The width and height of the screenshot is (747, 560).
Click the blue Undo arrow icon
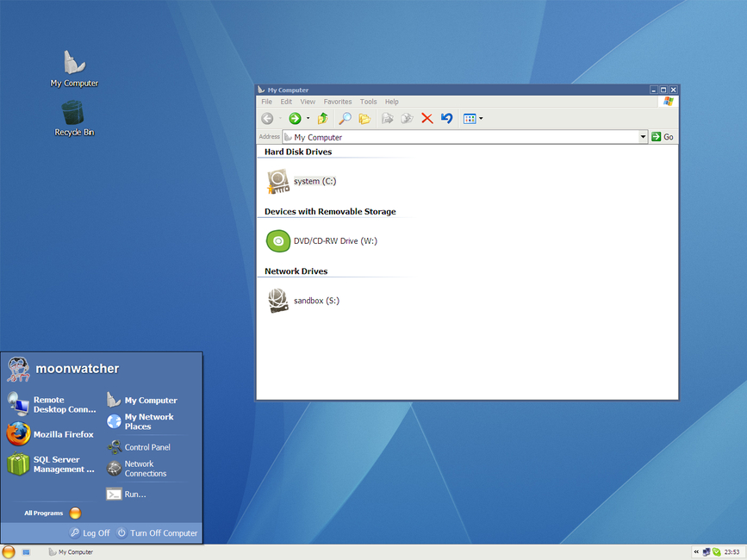pyautogui.click(x=446, y=119)
